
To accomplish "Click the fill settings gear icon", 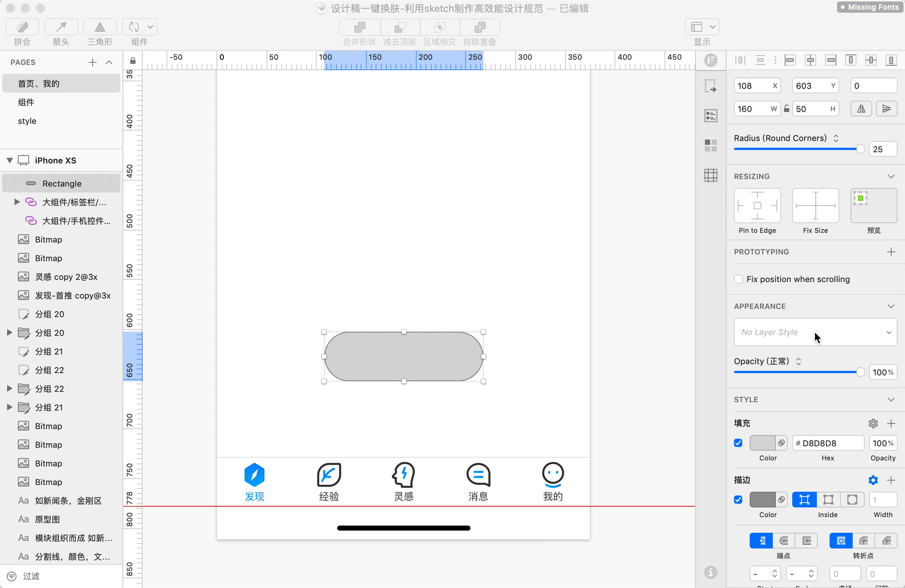I will click(x=873, y=423).
